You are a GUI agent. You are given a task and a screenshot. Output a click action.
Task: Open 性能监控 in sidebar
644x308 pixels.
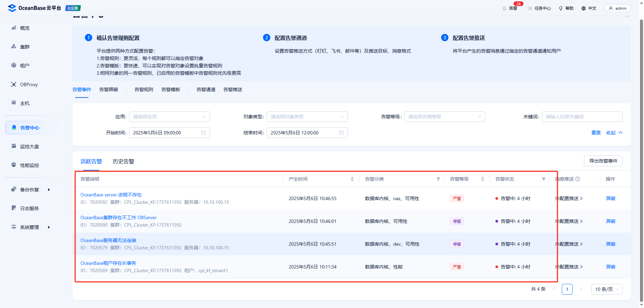29,165
